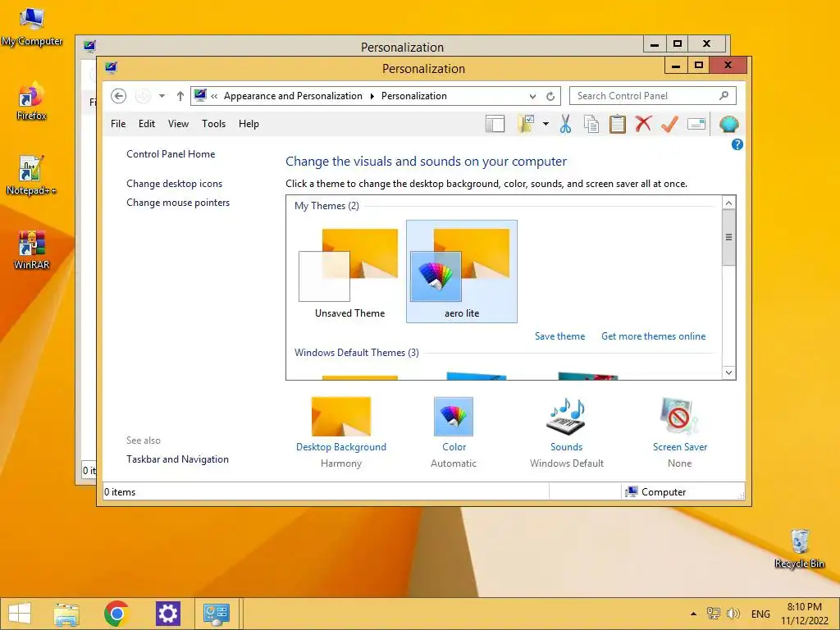The width and height of the screenshot is (840, 630).
Task: Select the Notepad++ desktop shortcut
Action: click(31, 176)
